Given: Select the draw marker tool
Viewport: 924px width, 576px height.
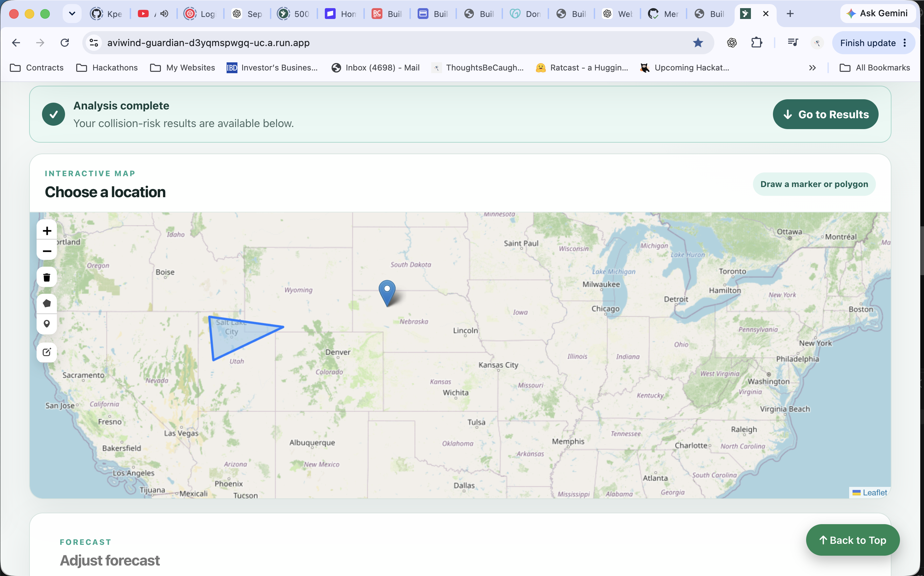Looking at the screenshot, I should [x=47, y=324].
